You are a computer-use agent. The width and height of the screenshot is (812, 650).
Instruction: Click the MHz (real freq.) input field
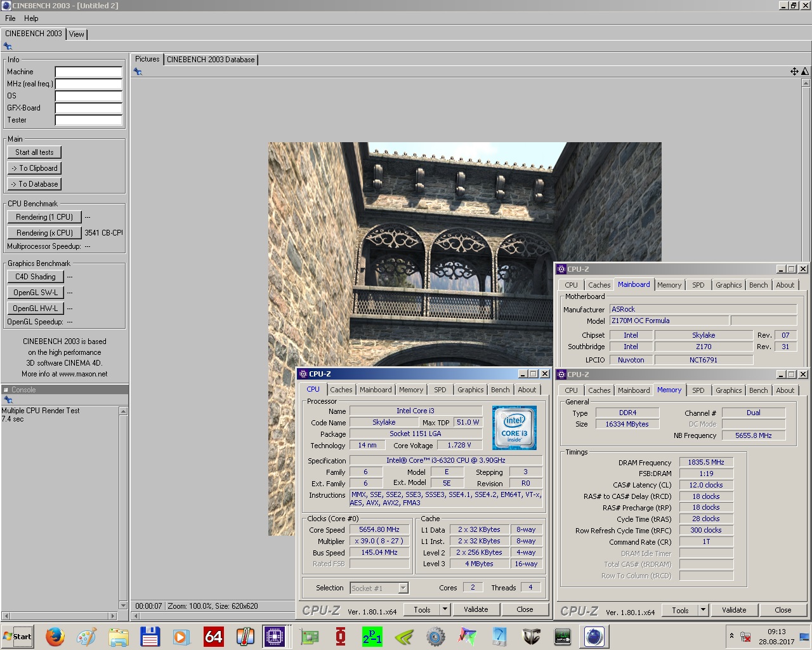click(88, 84)
